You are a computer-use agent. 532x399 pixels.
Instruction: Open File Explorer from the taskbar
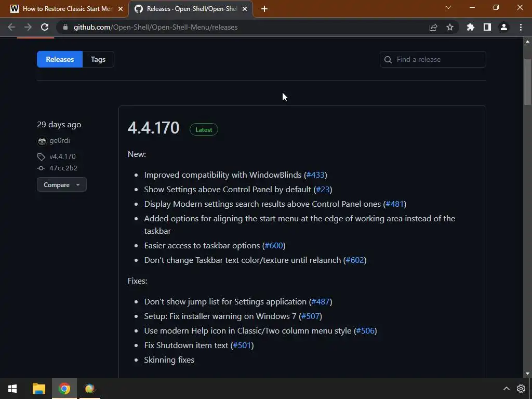point(38,389)
